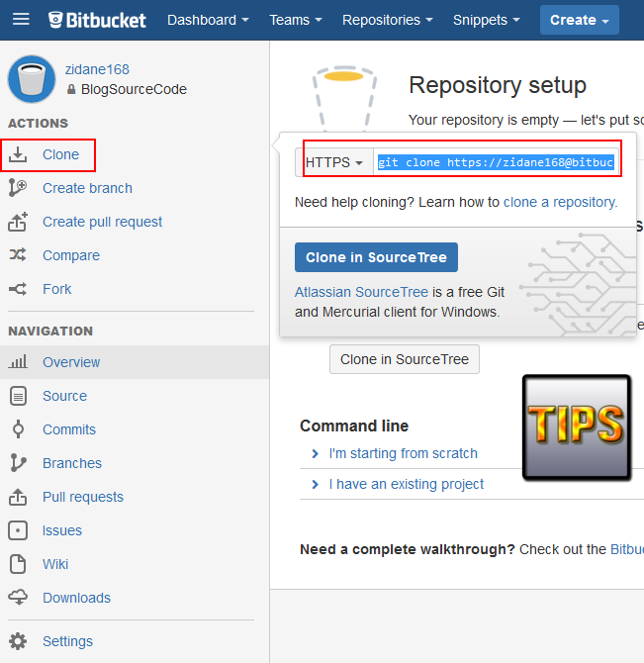The image size is (644, 663).
Task: Open the Dashboard dropdown menu
Action: (208, 20)
